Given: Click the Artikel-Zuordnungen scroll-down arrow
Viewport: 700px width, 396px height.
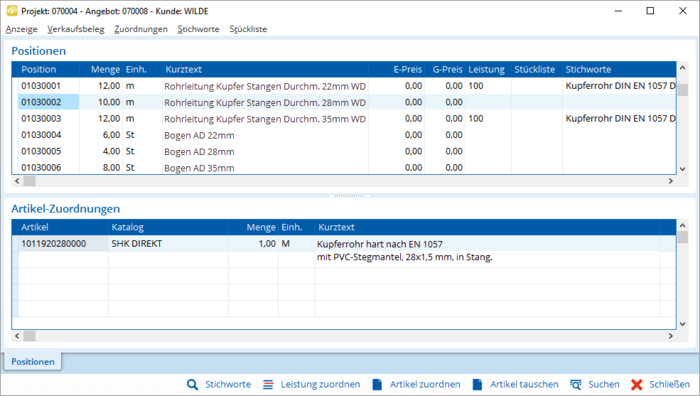Looking at the screenshot, I should coord(682,324).
